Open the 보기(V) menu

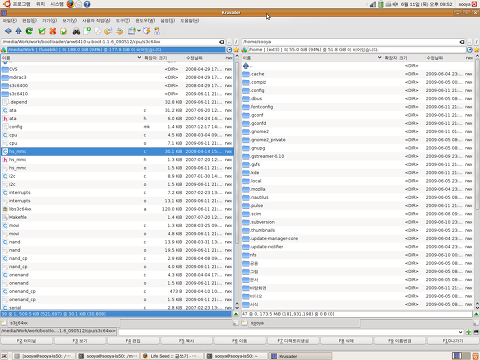point(69,21)
